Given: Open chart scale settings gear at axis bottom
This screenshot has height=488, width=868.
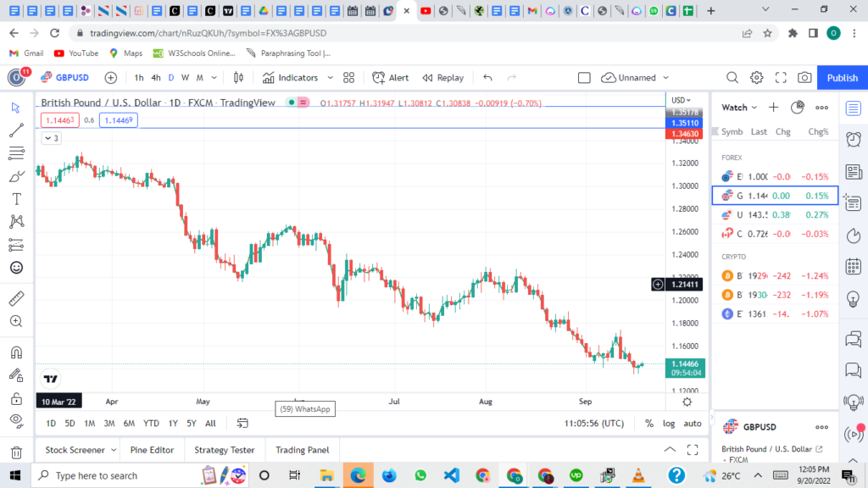Looking at the screenshot, I should [x=687, y=402].
